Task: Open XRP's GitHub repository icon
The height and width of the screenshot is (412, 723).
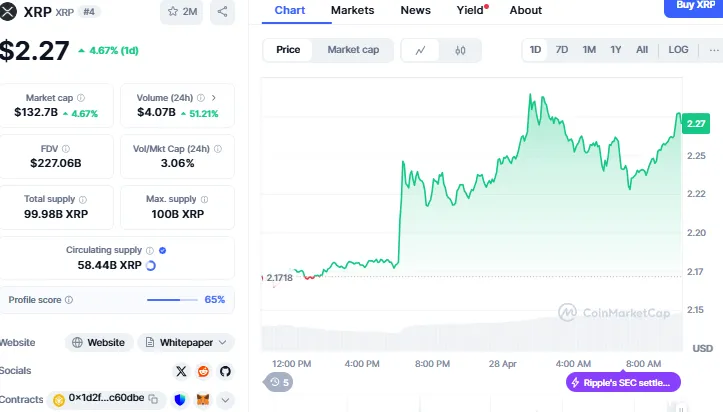Action: pyautogui.click(x=225, y=371)
